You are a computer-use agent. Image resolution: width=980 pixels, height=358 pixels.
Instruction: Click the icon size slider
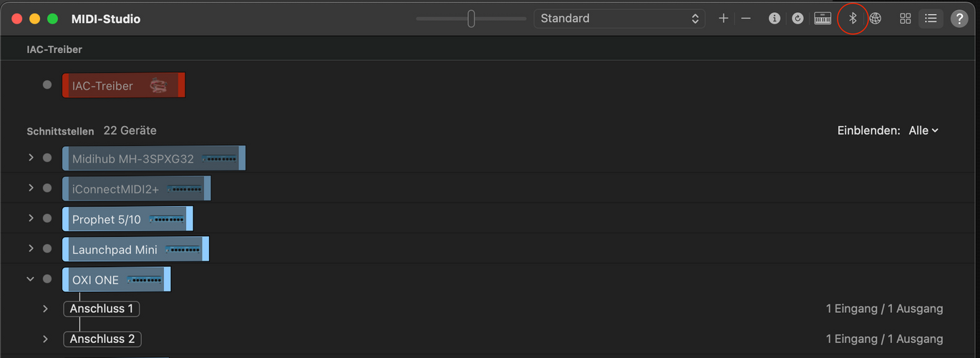point(471,19)
